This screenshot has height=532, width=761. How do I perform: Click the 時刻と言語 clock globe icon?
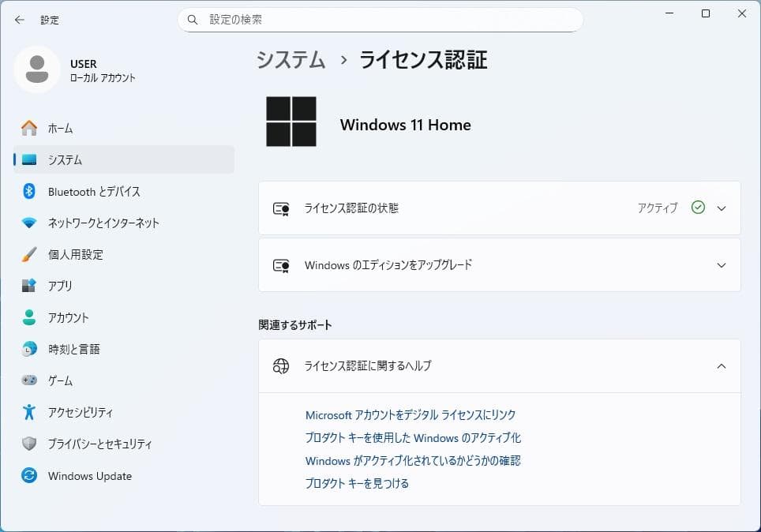(29, 349)
